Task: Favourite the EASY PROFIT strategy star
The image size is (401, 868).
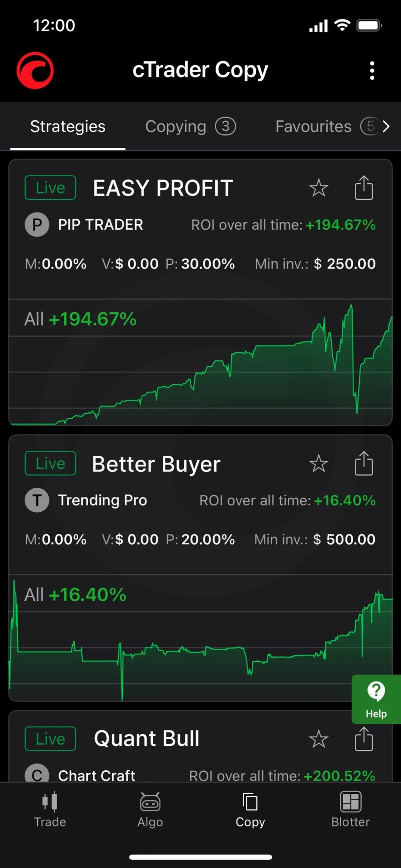Action: pyautogui.click(x=318, y=188)
